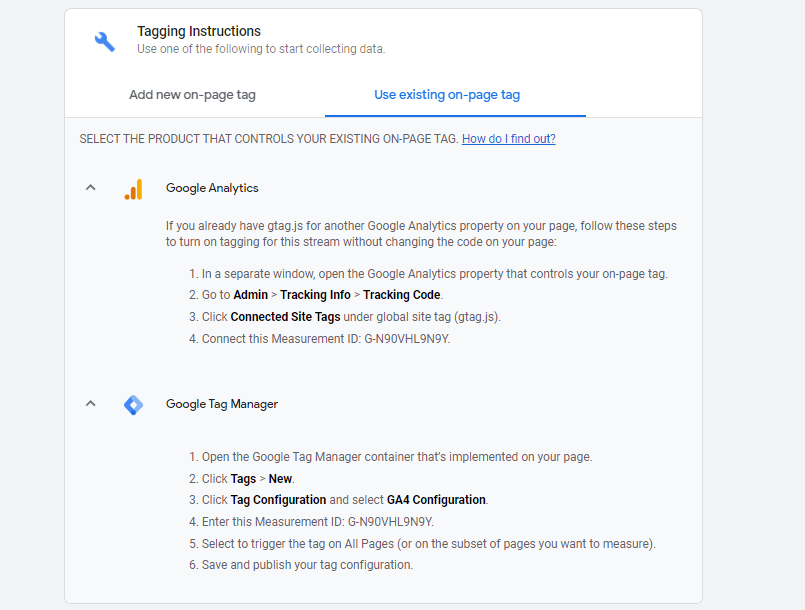805x610 pixels.
Task: Click the bold Tag Configuration text
Action: [278, 500]
